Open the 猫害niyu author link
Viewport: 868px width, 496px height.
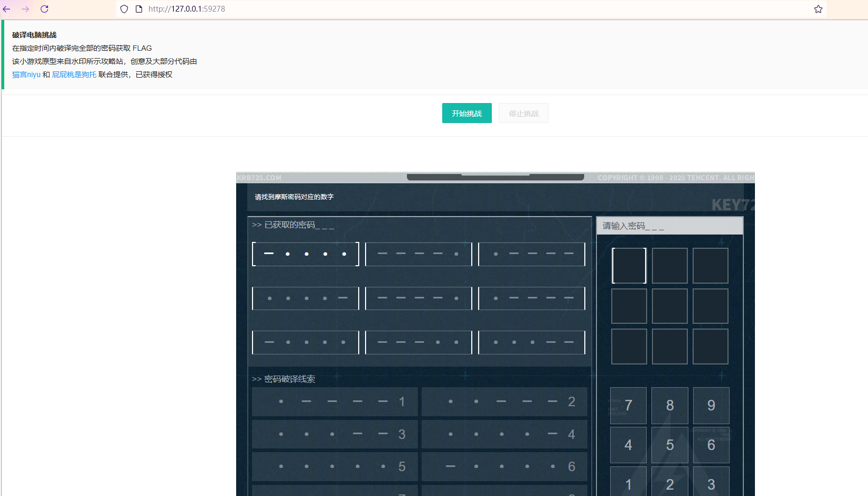click(26, 74)
